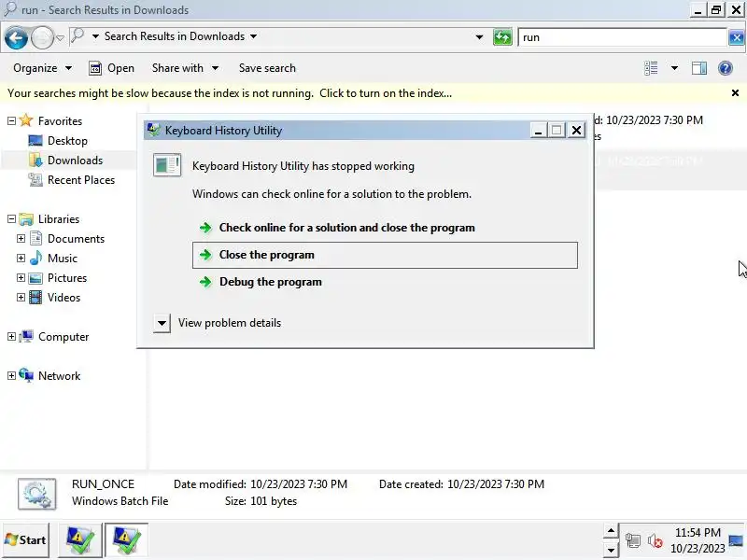747x560 pixels.
Task: Click the Size: 101 bytes detail
Action: point(261,501)
